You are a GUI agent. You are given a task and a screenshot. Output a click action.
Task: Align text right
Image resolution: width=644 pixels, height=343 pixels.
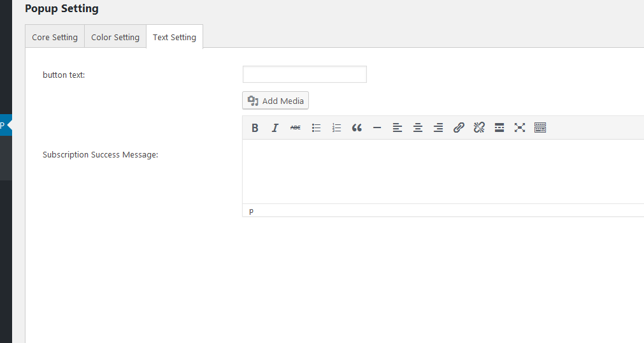coord(438,128)
